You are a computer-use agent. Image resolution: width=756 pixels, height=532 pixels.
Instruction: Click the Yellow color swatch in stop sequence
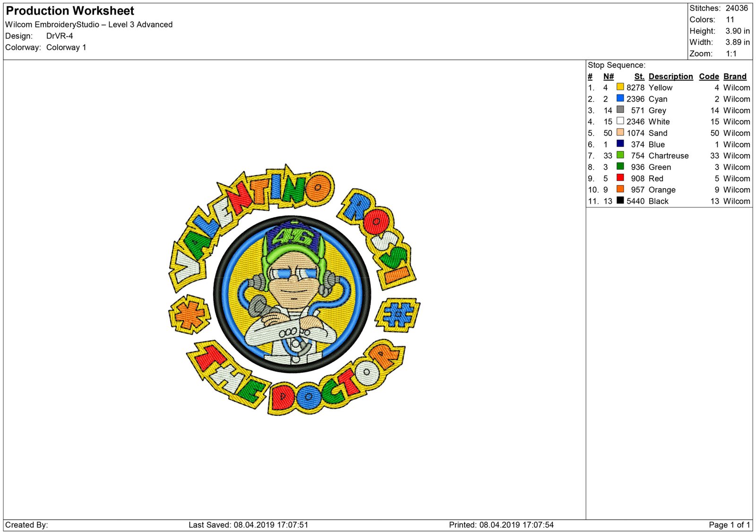tap(620, 87)
